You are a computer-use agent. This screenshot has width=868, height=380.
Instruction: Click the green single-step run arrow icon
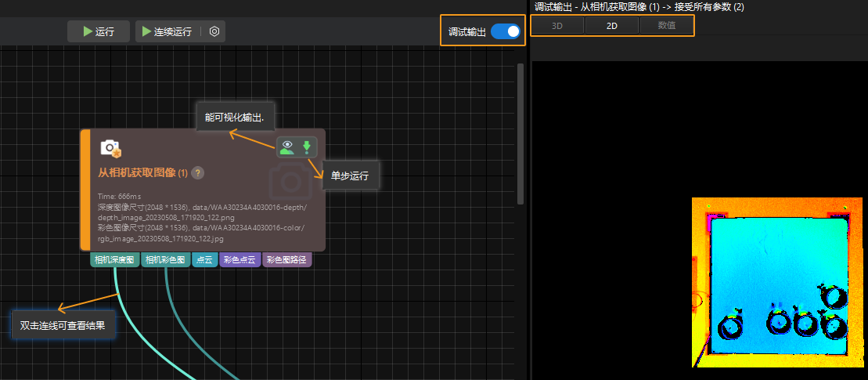click(x=307, y=147)
